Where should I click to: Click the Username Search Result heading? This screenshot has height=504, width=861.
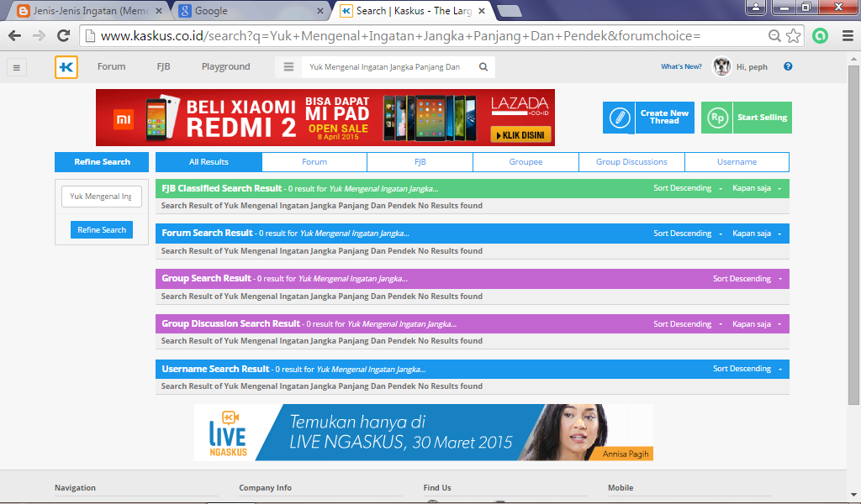[x=215, y=369]
